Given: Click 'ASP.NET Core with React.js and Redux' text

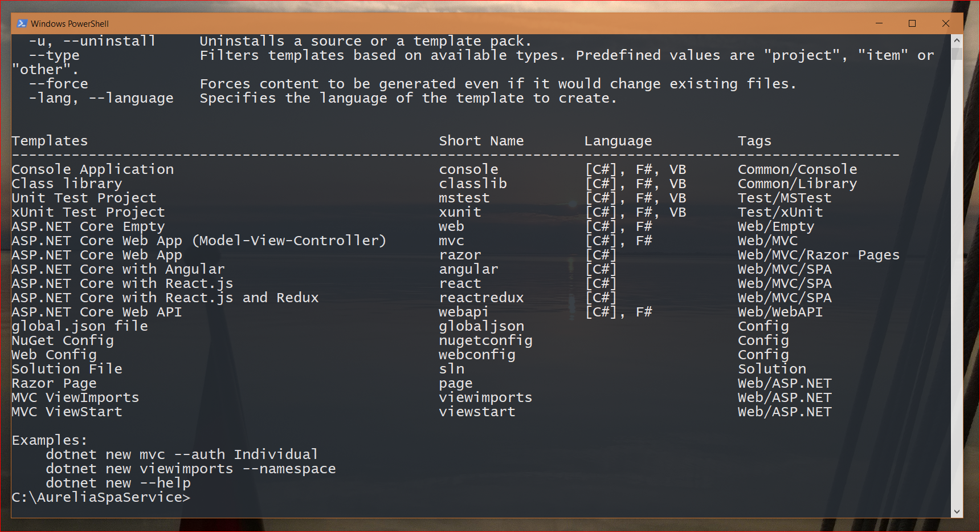Looking at the screenshot, I should [165, 298].
